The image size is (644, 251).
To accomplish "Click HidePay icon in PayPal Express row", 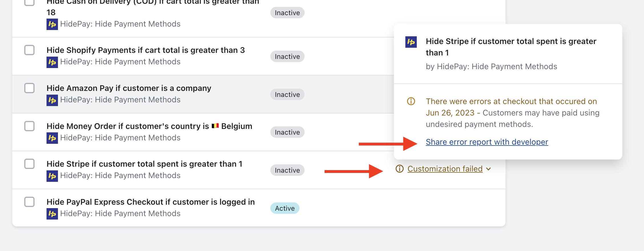I will pos(52,214).
